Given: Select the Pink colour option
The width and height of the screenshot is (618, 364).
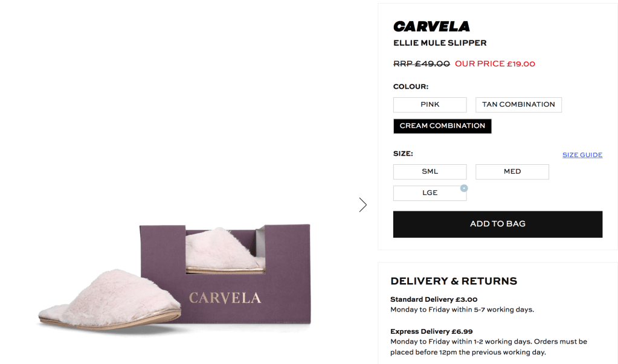Looking at the screenshot, I should pos(430,105).
